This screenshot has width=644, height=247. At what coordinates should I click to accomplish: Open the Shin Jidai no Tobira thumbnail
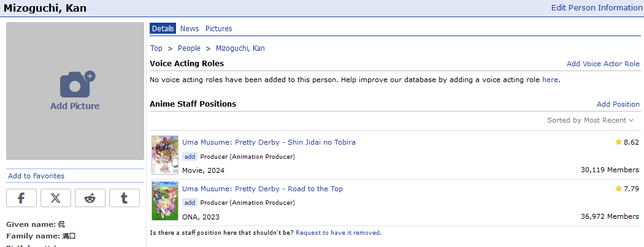click(x=165, y=155)
